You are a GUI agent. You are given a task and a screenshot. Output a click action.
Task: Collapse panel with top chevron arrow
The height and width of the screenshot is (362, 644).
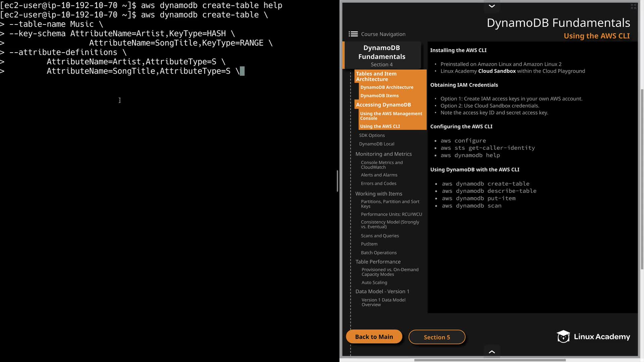tap(492, 6)
